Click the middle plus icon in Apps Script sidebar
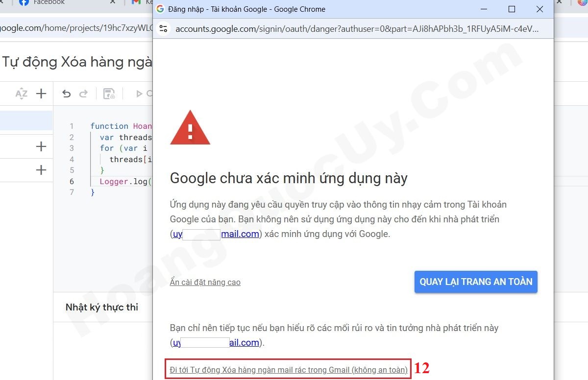 click(41, 146)
